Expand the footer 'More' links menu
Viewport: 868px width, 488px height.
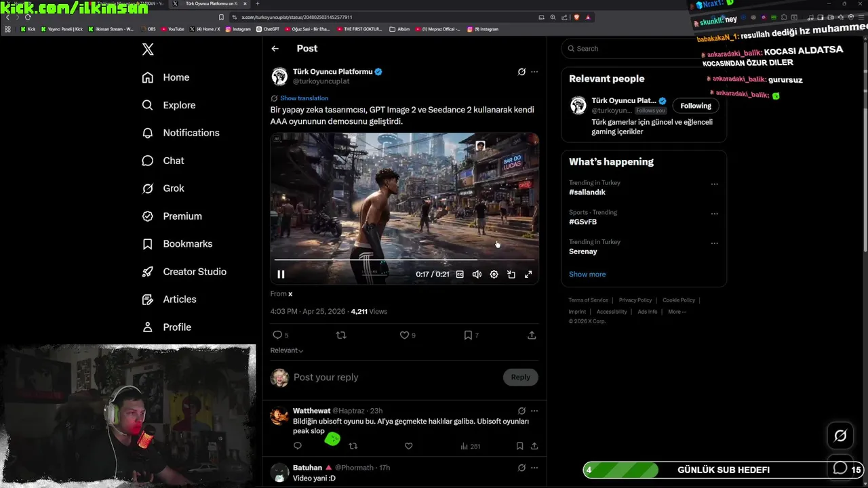click(677, 312)
